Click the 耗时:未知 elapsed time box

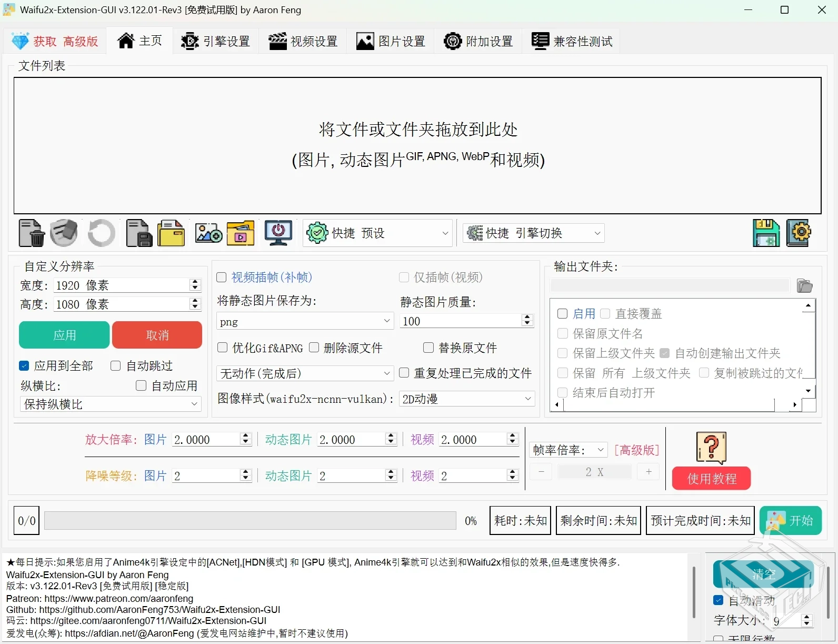(x=520, y=520)
